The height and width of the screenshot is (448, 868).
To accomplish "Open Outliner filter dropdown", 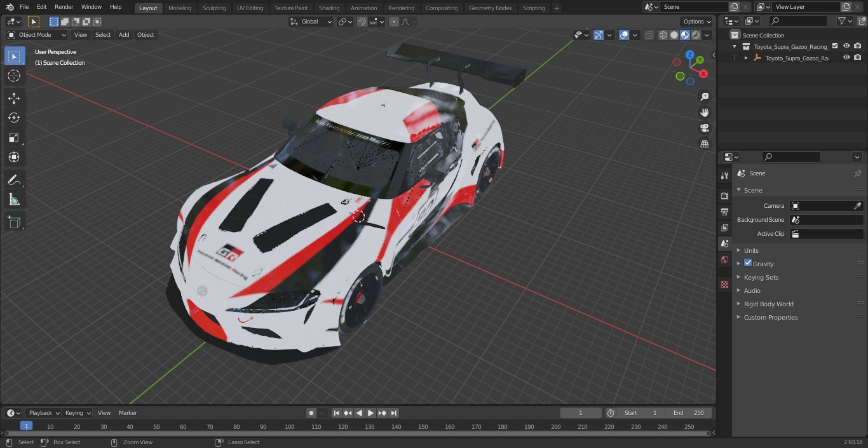I will (844, 21).
